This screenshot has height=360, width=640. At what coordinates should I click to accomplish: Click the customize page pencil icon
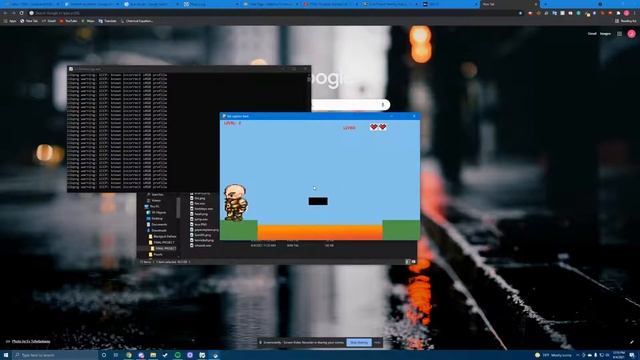[631, 342]
